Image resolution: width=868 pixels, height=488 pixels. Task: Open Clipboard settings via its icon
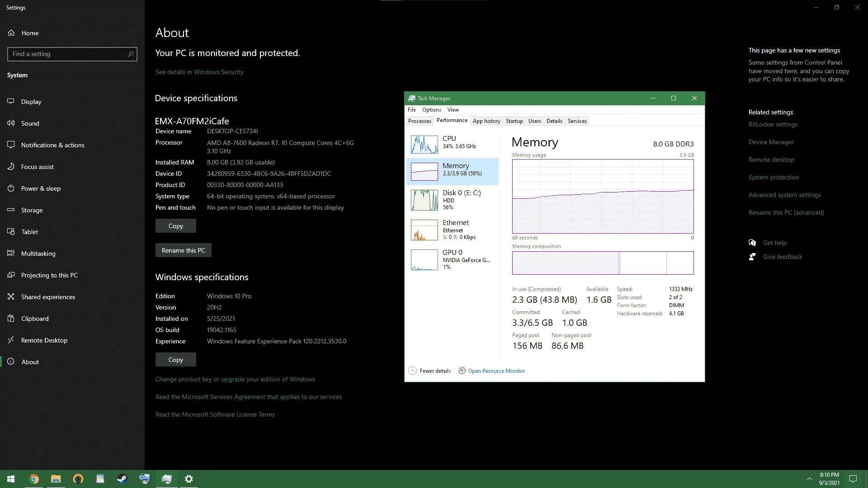click(x=11, y=319)
